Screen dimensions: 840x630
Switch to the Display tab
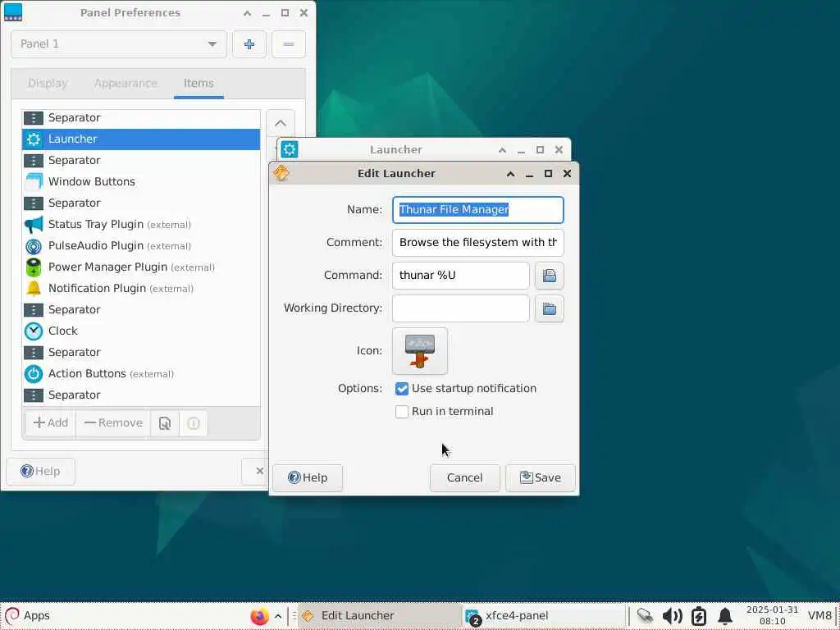48,84
